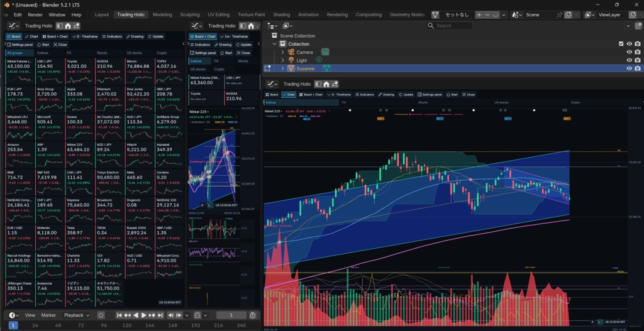The width and height of the screenshot is (644, 331).
Task: Click Close button in the middle Trading Holic panel
Action: (243, 53)
